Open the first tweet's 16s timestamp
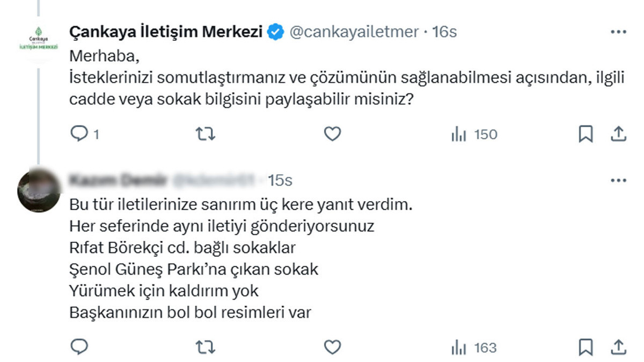This screenshot has height=362, width=644. [444, 32]
